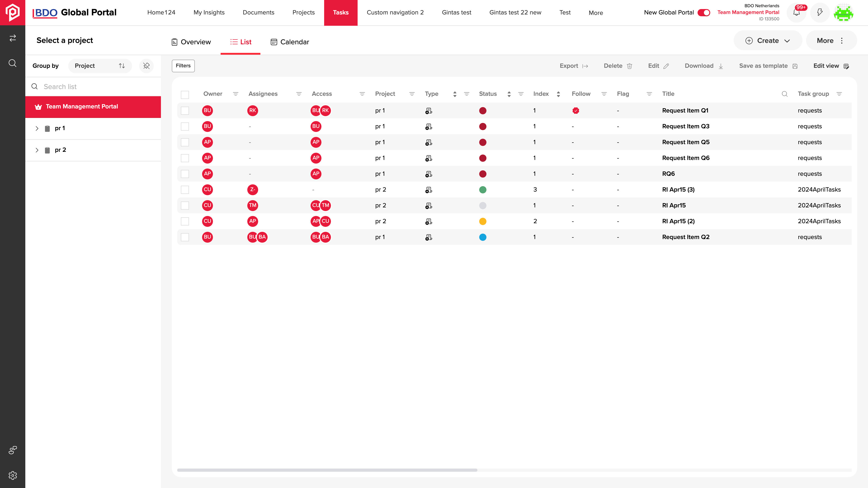Open the Create dropdown menu
The image size is (868, 488).
(x=768, y=40)
